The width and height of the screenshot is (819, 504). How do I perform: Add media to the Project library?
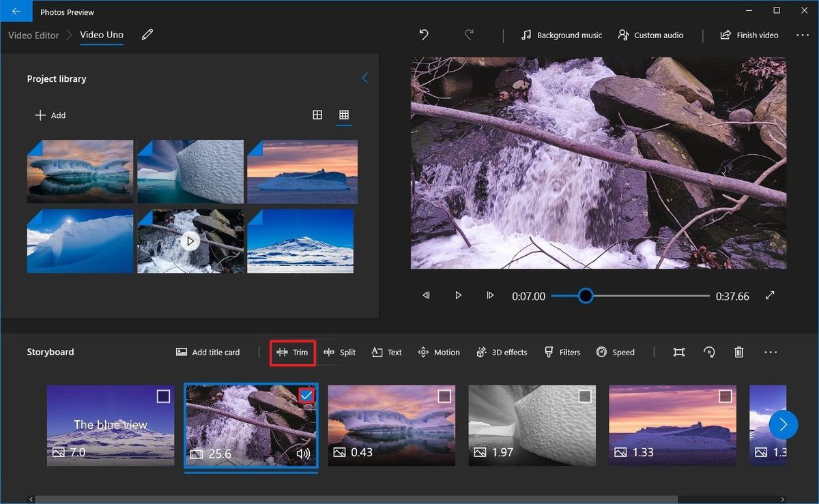pos(51,115)
